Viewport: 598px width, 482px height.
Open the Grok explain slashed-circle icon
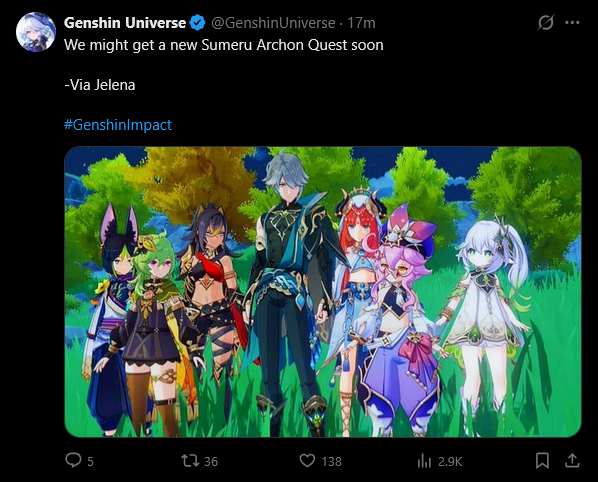tap(546, 22)
